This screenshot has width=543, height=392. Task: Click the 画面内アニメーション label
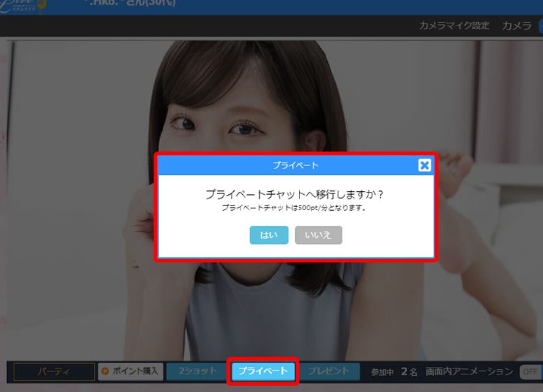pos(469,372)
